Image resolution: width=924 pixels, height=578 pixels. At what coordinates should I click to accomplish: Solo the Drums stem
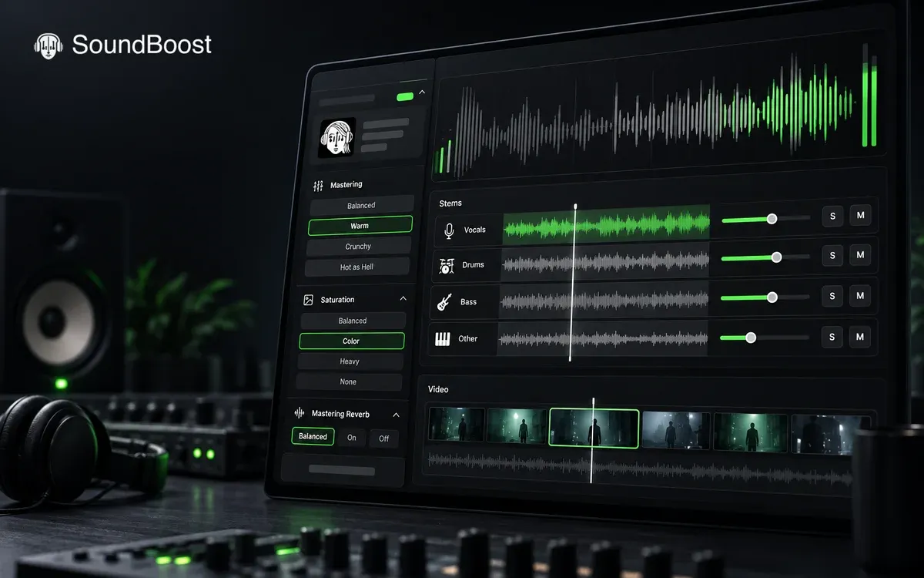tap(832, 255)
